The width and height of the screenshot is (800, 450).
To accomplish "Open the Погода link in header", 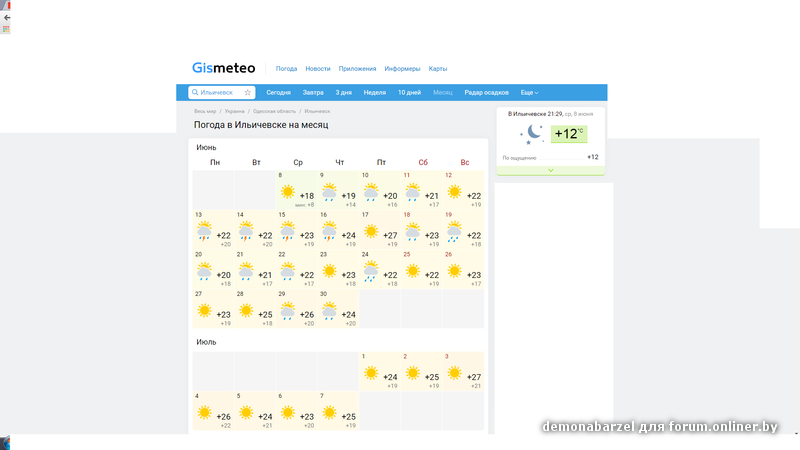I will pos(286,68).
